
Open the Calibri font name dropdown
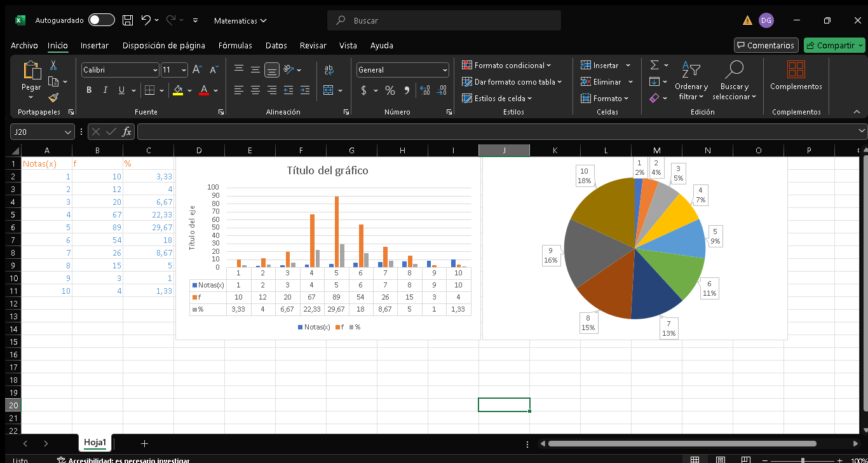coord(155,70)
